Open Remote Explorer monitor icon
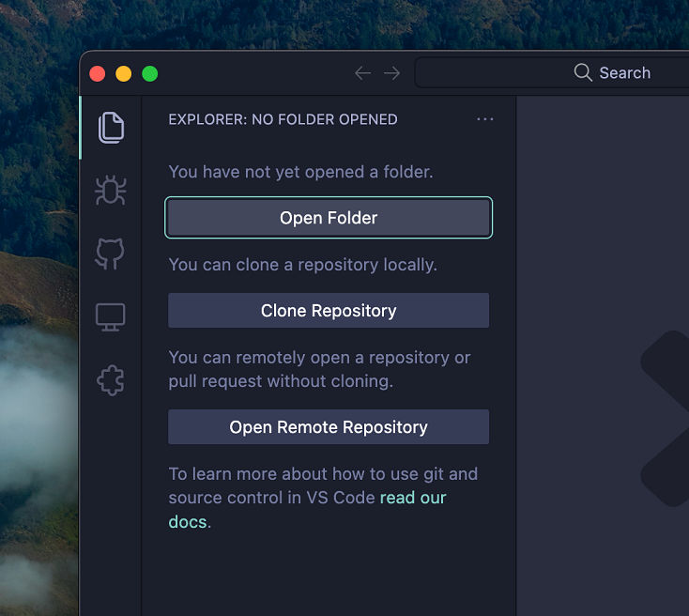This screenshot has height=616, width=689. click(111, 317)
